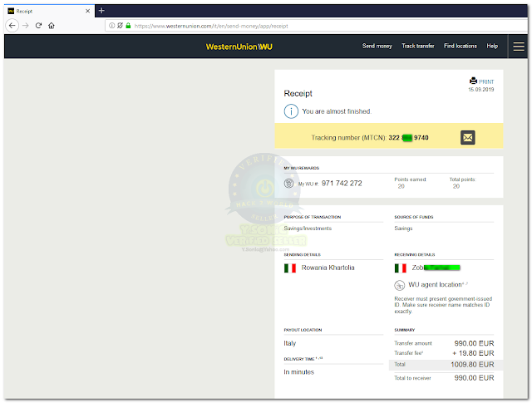Click the green padlock security icon
532x403 pixels.
coord(128,26)
